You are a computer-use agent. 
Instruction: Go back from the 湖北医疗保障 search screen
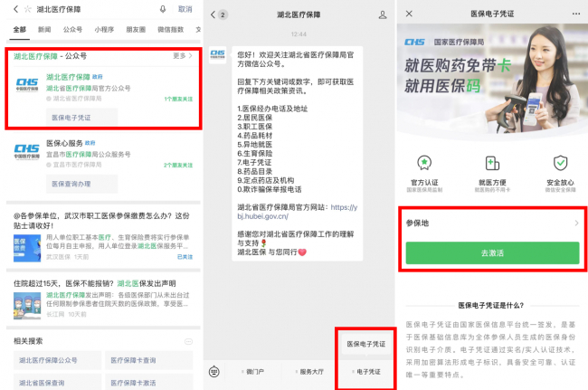15,9
